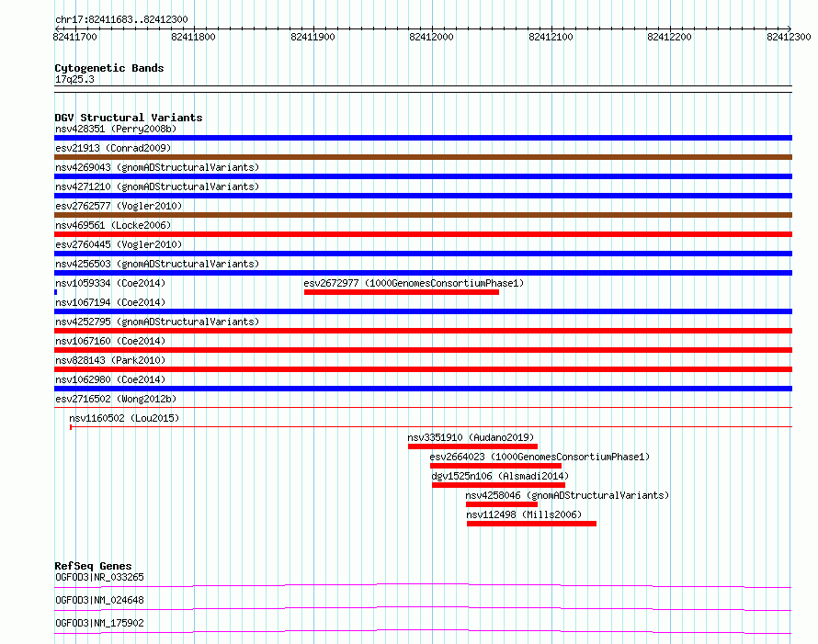Screen dimensions: 818x644
Task: Click ruler position 82412300
Action: coord(789,37)
